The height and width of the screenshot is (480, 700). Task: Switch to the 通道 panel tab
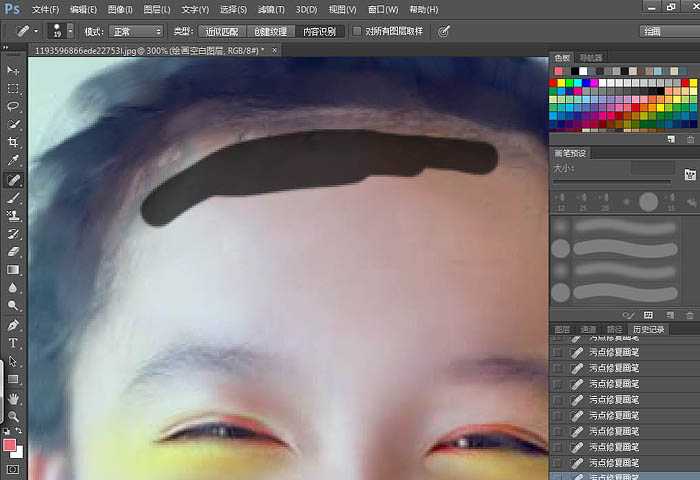588,330
